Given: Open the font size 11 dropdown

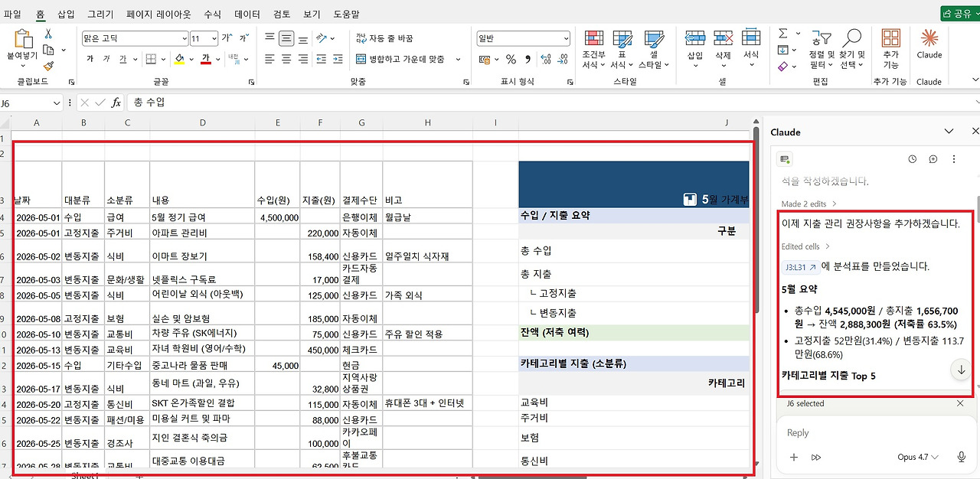Looking at the screenshot, I should pos(214,38).
